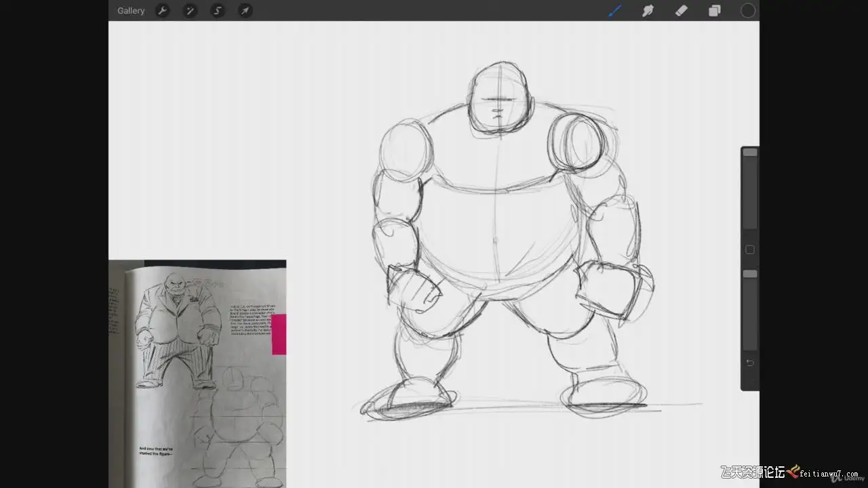This screenshot has height=488, width=868.
Task: Tap the square modify button in sidebar
Action: [x=750, y=250]
